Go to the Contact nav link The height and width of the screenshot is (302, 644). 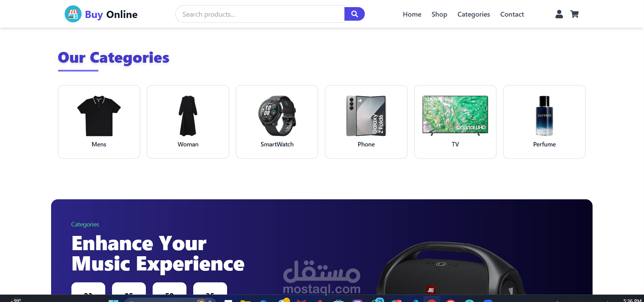coord(512,14)
